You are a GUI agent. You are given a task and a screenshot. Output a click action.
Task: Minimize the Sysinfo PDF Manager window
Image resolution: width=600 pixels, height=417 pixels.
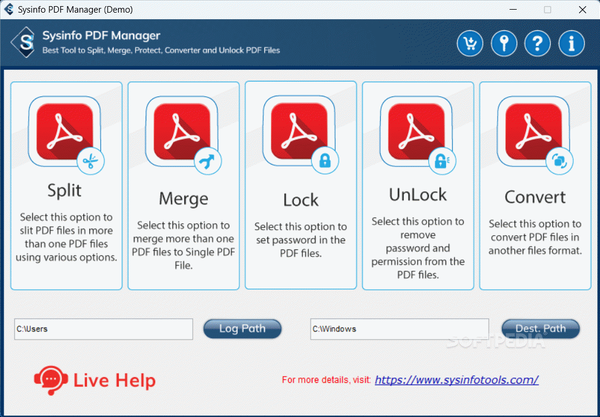513,10
